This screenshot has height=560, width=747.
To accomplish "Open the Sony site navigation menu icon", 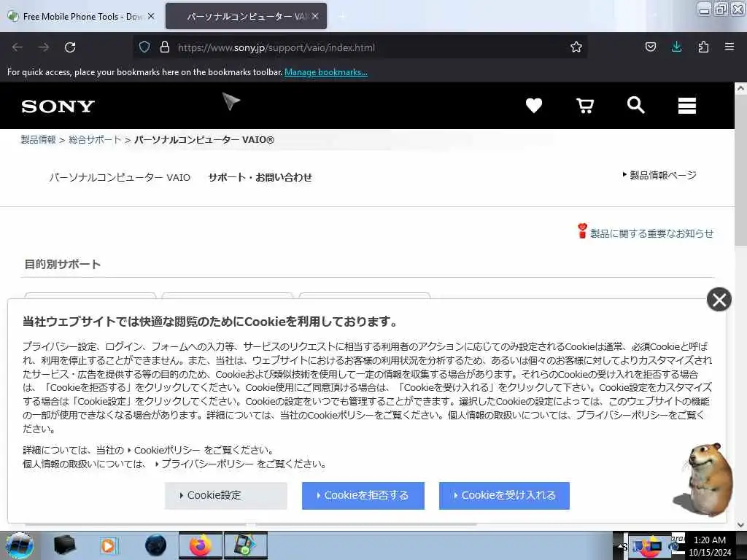I will click(687, 105).
